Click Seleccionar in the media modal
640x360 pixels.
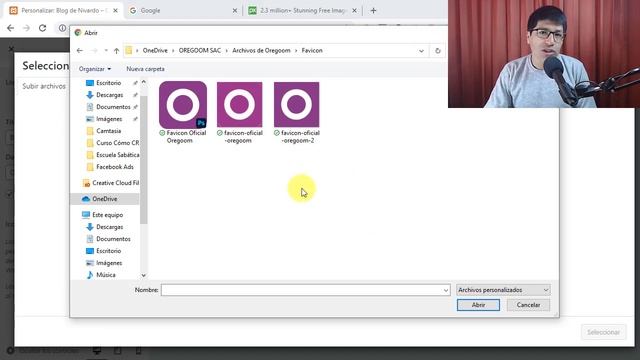click(603, 332)
